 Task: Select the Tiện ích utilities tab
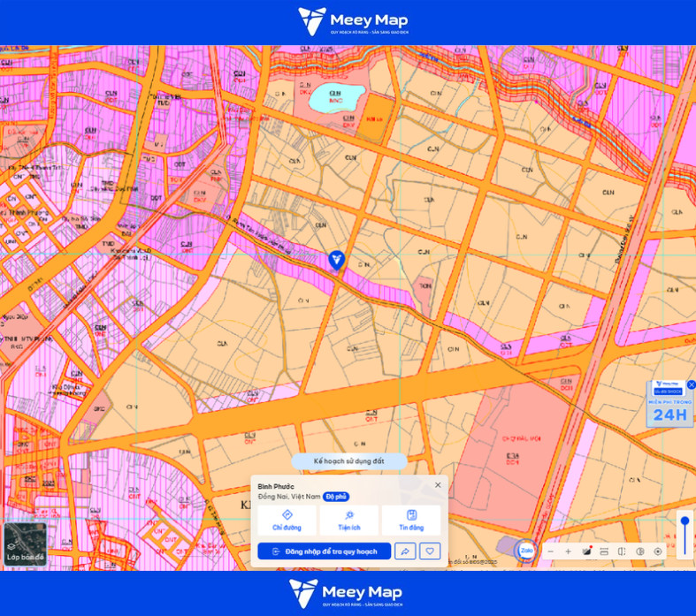tap(349, 521)
